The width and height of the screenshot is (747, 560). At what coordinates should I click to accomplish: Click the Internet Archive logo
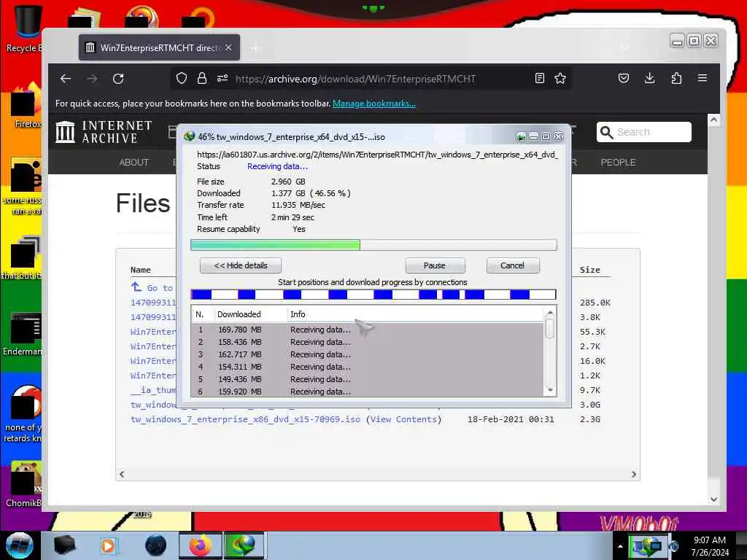point(104,132)
